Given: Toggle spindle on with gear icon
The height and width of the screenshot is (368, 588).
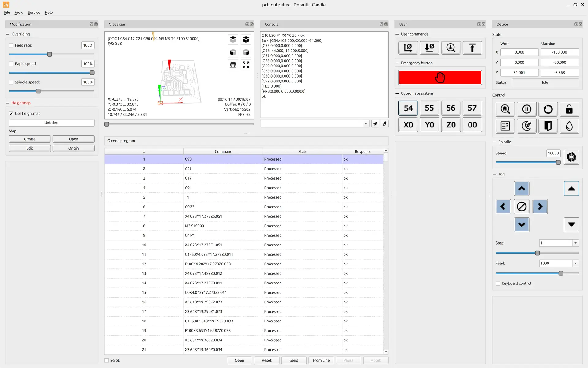Looking at the screenshot, I should (571, 157).
